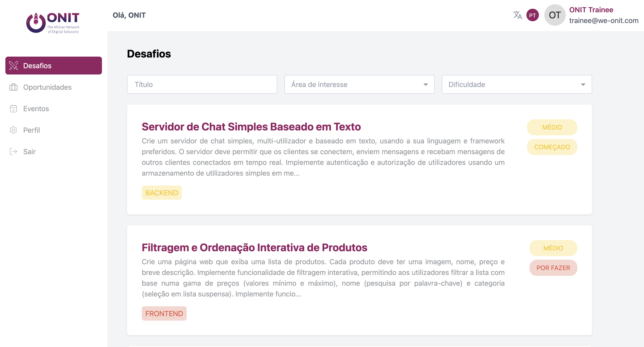Click the briefcase Oportunidades icon
Image resolution: width=644 pixels, height=347 pixels.
(x=13, y=87)
